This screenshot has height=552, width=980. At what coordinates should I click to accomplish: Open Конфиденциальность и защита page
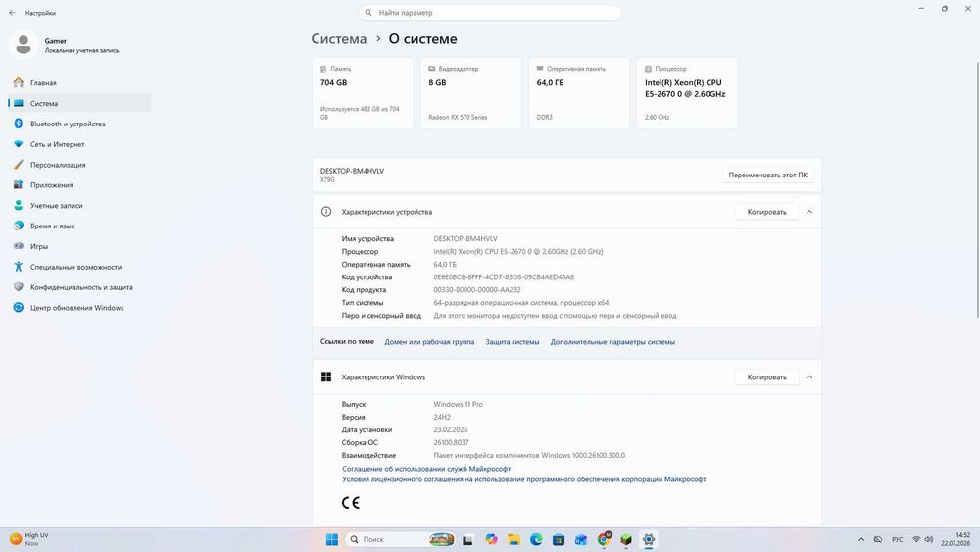(79, 287)
